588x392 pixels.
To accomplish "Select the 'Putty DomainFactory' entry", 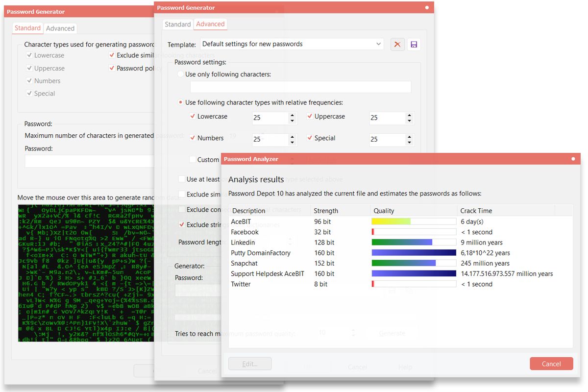I will pyautogui.click(x=400, y=253).
